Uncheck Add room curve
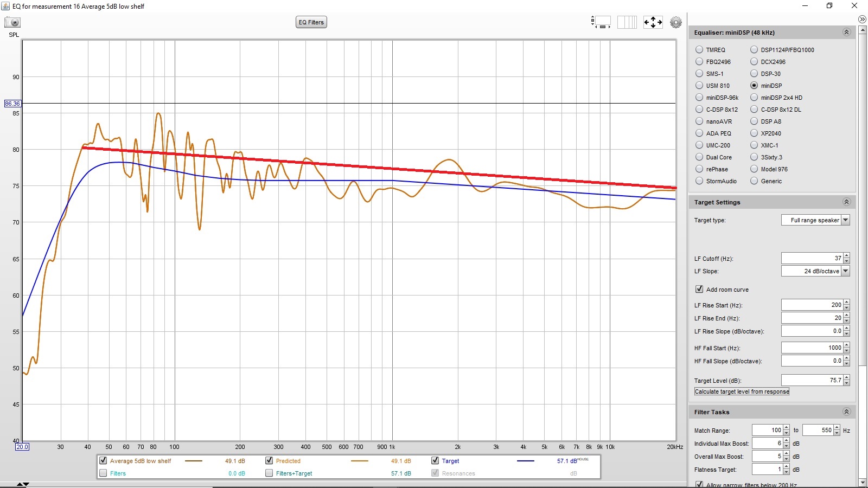868x488 pixels. click(x=699, y=290)
